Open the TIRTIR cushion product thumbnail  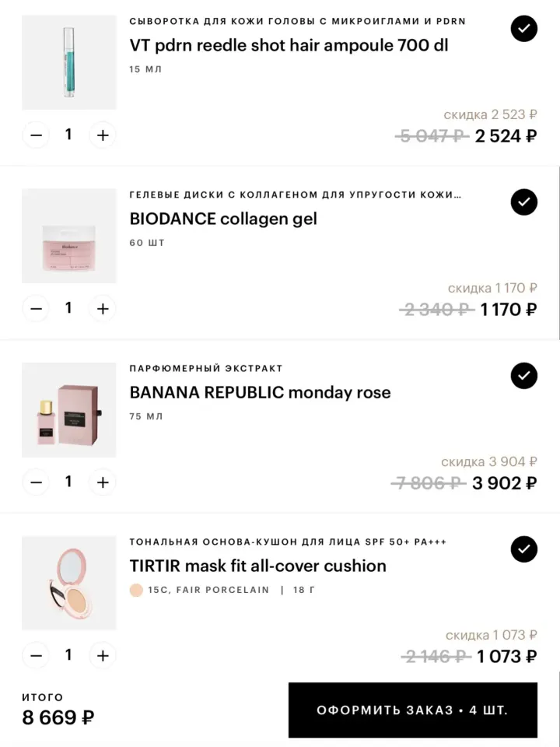click(x=69, y=583)
